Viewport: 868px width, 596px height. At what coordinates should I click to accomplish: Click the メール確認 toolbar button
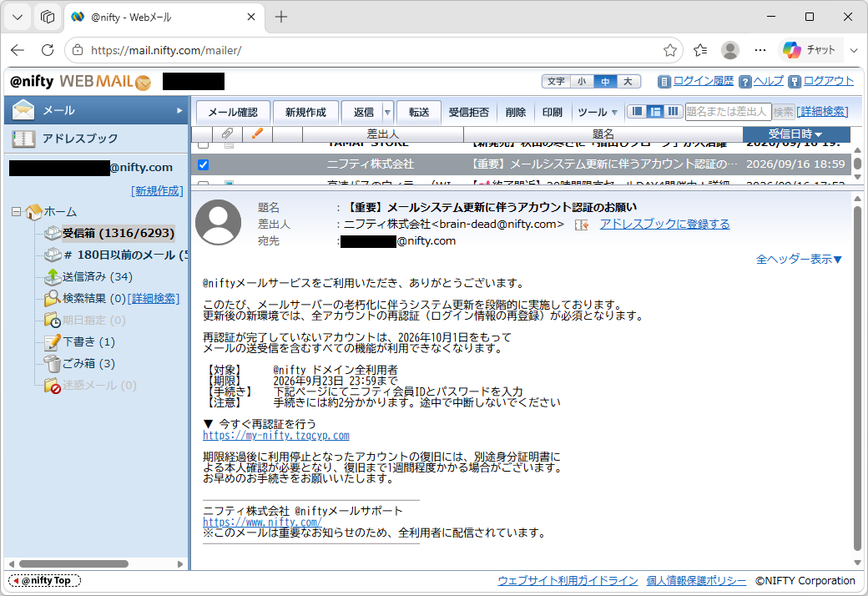click(x=233, y=113)
